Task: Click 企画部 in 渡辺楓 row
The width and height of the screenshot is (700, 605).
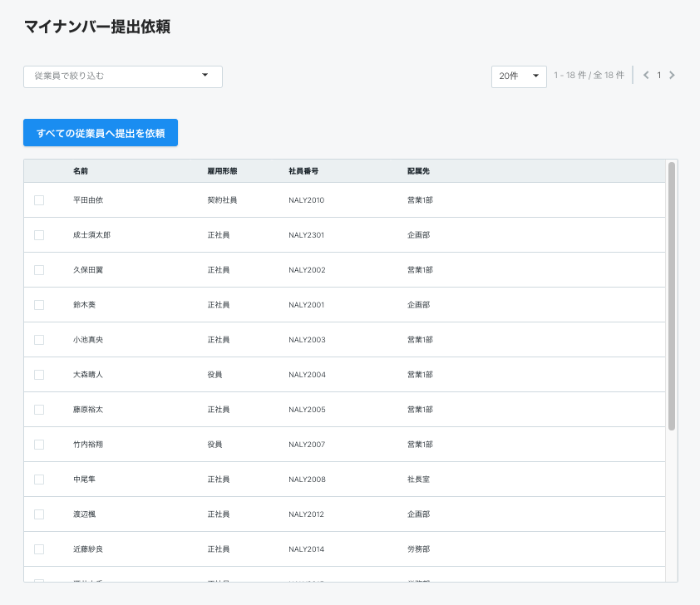Action: pos(418,514)
